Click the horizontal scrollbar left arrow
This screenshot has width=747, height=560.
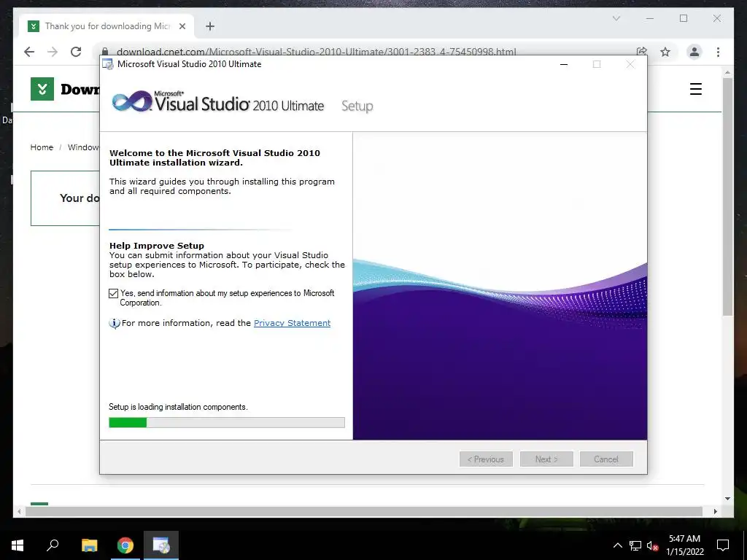point(19,511)
